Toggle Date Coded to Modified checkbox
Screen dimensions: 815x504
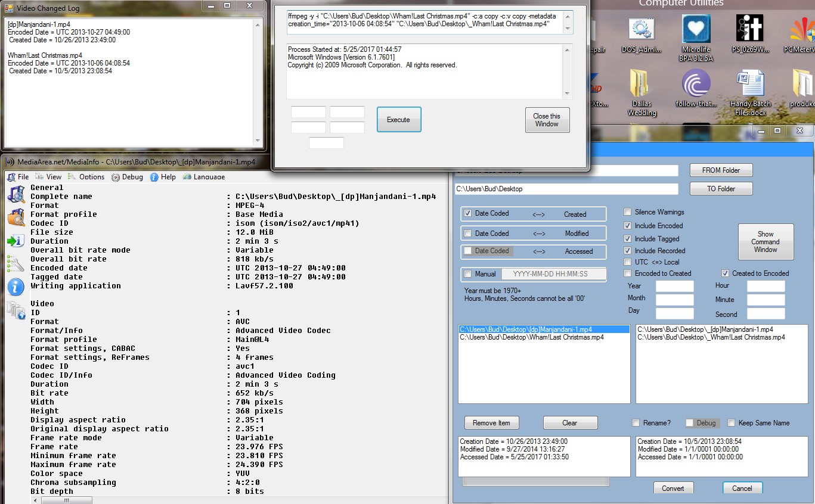468,234
